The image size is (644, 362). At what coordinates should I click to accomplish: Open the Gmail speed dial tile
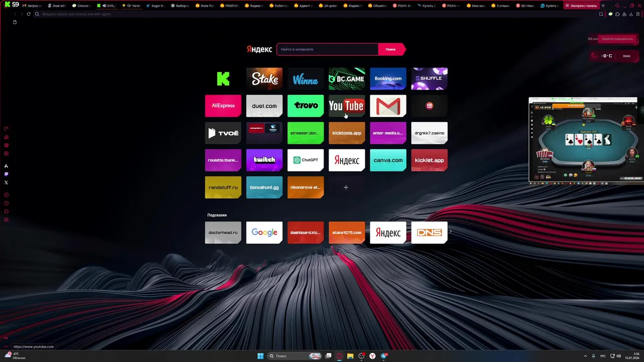[388, 106]
